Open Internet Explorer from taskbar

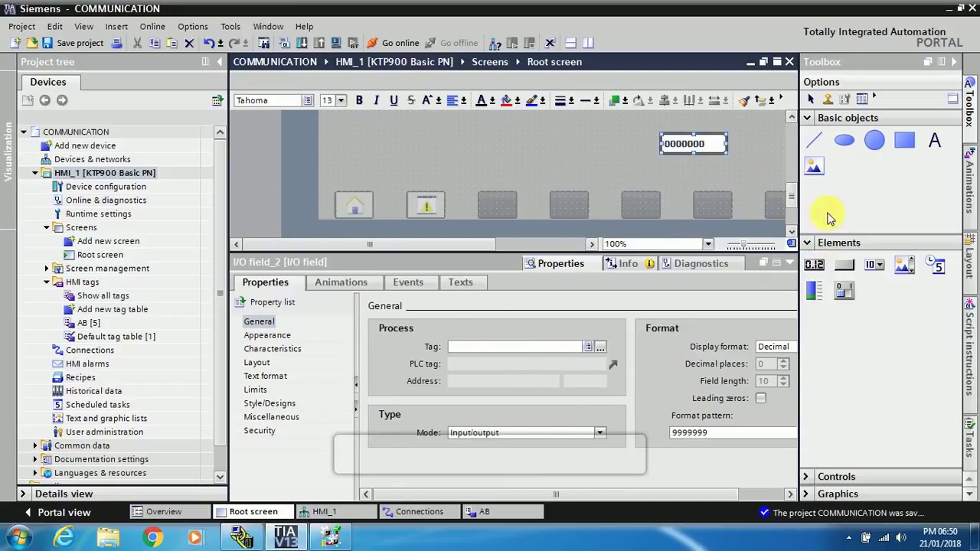tap(64, 537)
